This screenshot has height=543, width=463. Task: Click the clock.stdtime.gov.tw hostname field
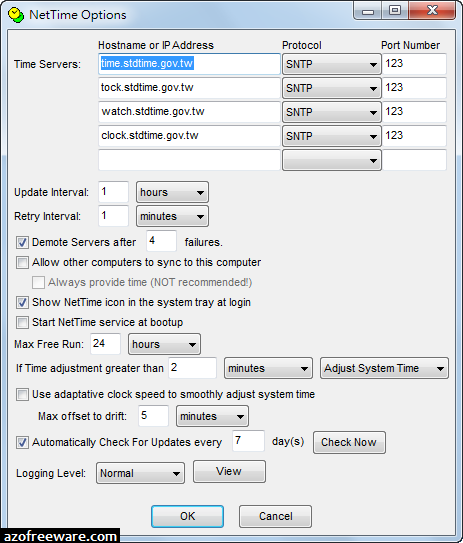point(189,136)
